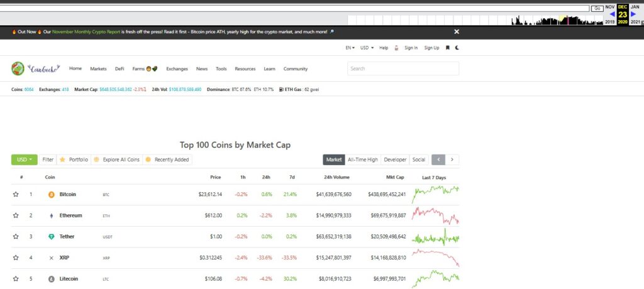Switch to the Developer tab
Image resolution: width=644 pixels, height=289 pixels.
coord(395,160)
